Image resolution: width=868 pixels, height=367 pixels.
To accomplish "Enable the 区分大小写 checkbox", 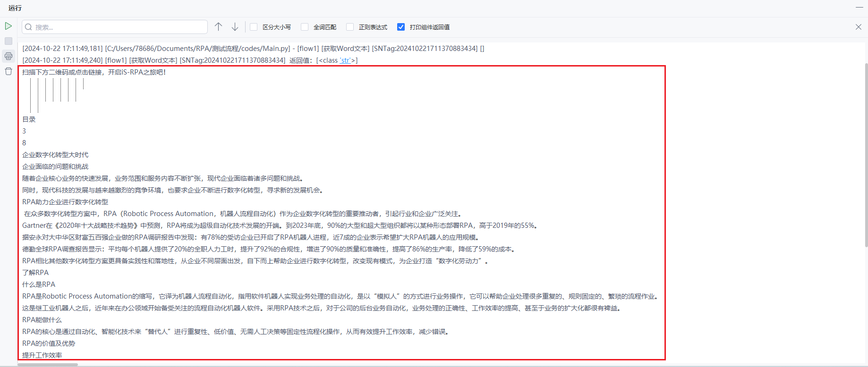I will 254,27.
